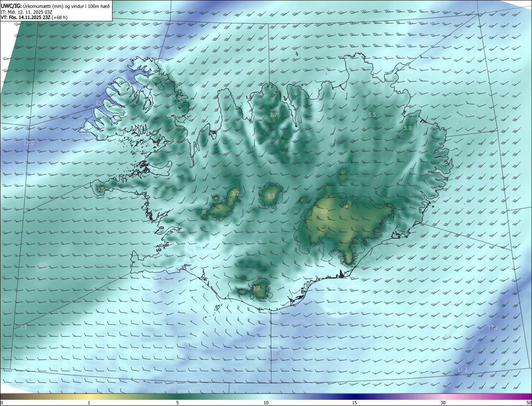Screen dimensions: 532x406
Task: Click the 5.5 value in northeast Iceland
Action: (372, 115)
